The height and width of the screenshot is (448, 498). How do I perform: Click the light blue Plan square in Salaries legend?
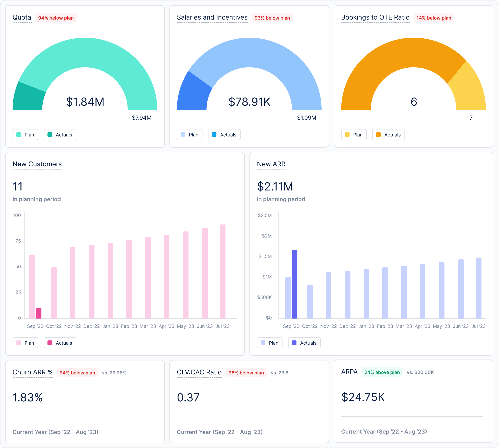pos(183,135)
